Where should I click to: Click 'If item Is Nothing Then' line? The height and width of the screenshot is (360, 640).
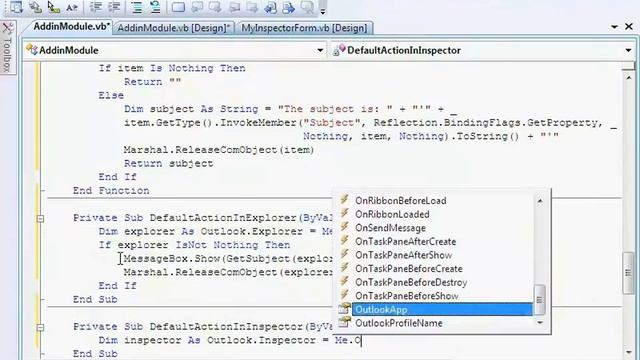[172, 68]
